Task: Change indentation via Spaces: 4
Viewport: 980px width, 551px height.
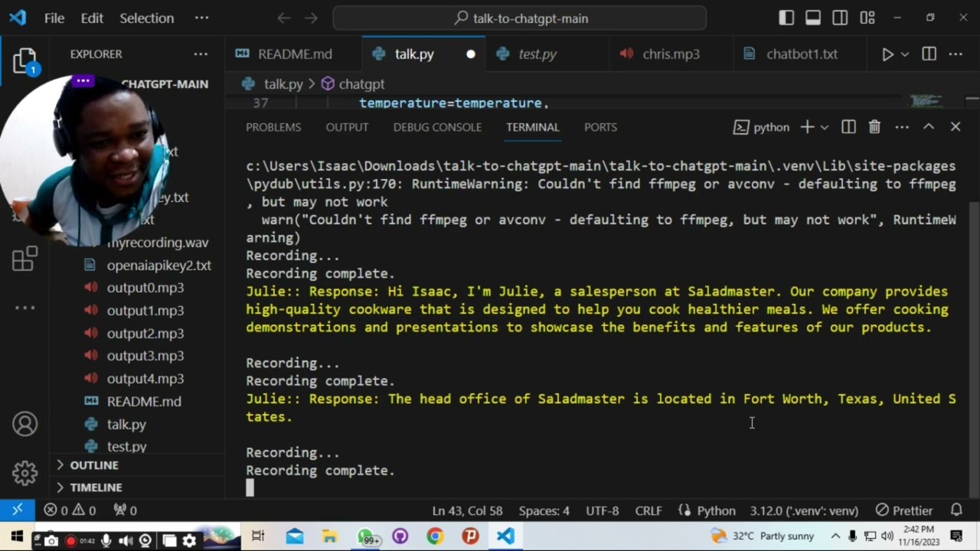Action: (x=544, y=510)
